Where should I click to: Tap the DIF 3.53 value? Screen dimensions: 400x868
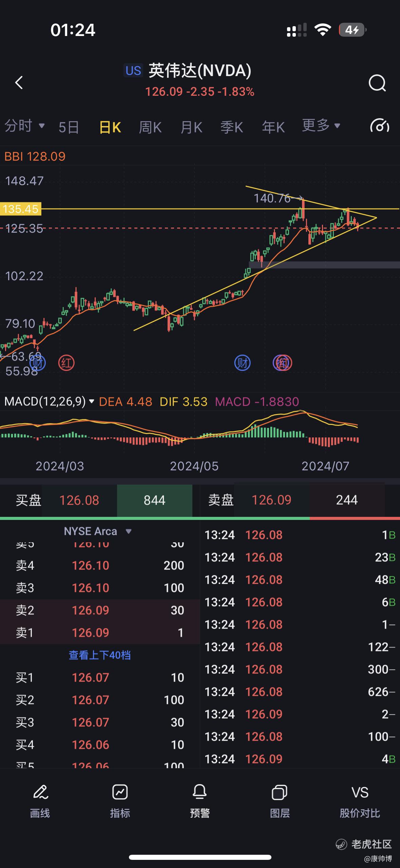pos(184,402)
